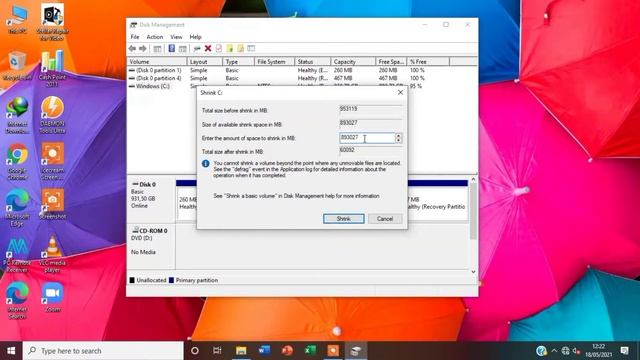
Task: Click the Cancel button in Shrink dialog
Action: click(x=385, y=219)
